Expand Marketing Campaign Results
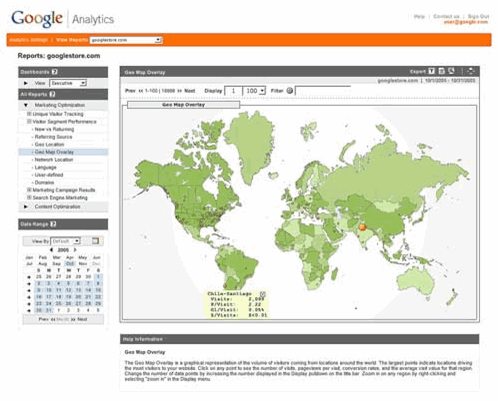 coord(29,190)
